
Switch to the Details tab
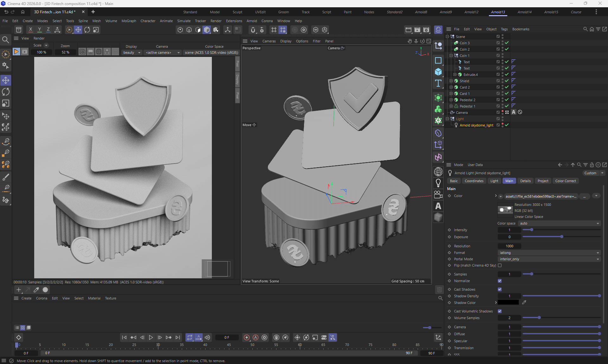point(525,181)
